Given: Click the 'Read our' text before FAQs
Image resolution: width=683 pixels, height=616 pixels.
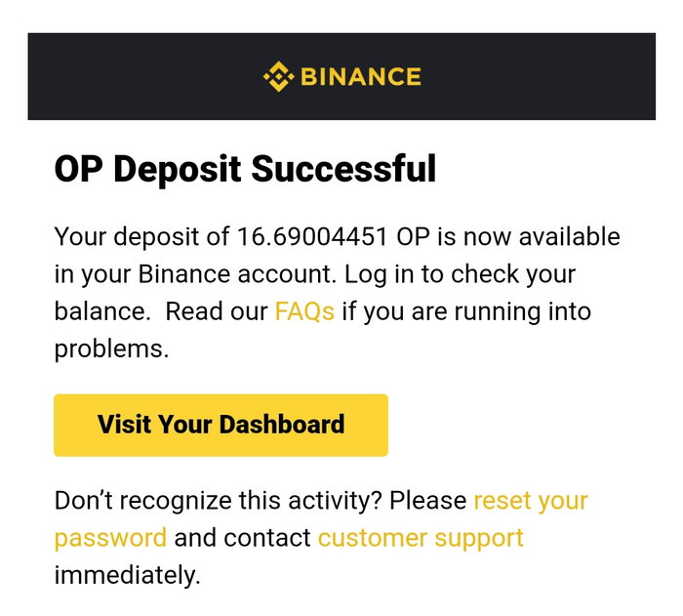Looking at the screenshot, I should coord(217,311).
